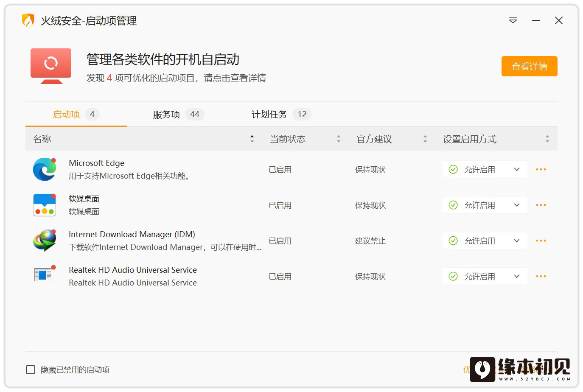Click the Realtek HD Audio icon
583x392 pixels.
(x=45, y=274)
